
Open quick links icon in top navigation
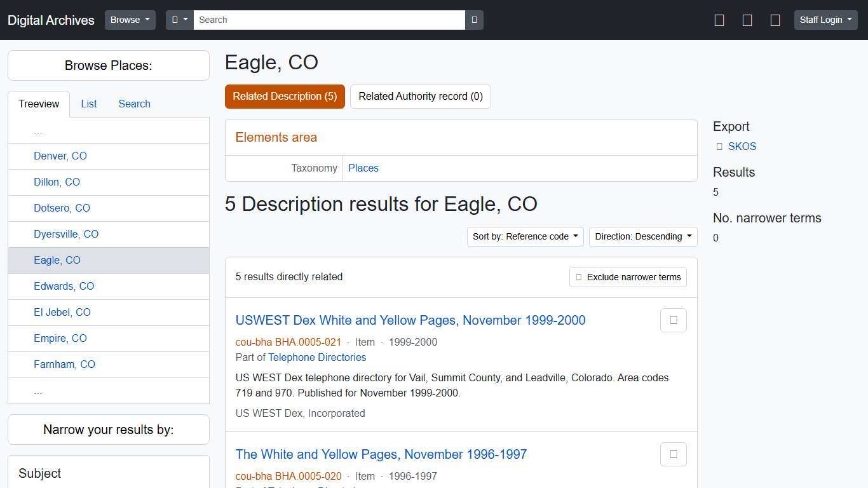pos(775,20)
